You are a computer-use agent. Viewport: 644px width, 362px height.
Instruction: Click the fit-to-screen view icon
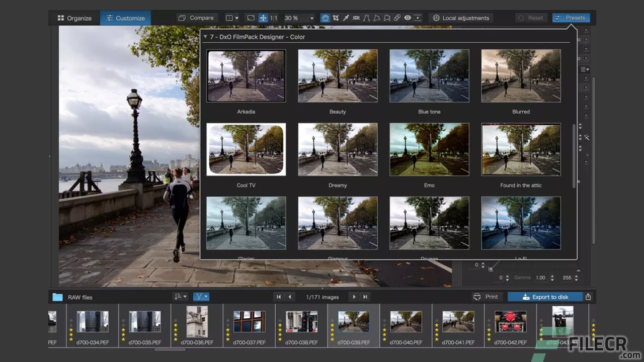coord(251,18)
